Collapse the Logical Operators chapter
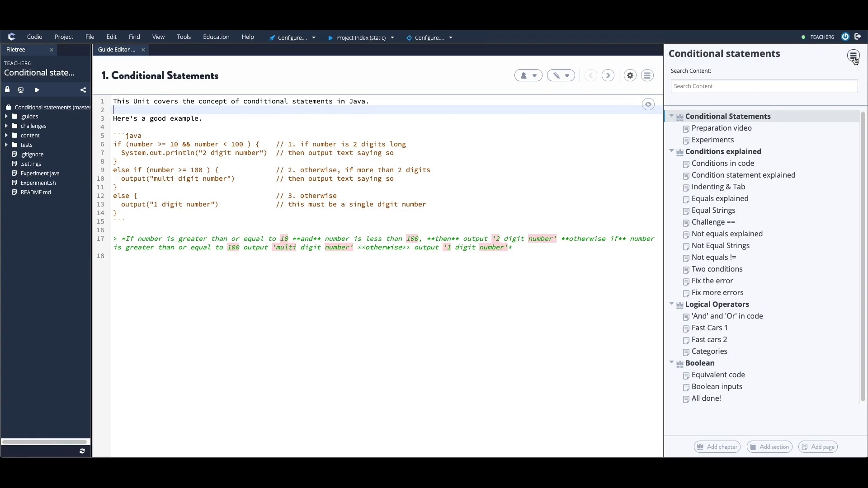This screenshot has height=488, width=868. click(x=671, y=304)
